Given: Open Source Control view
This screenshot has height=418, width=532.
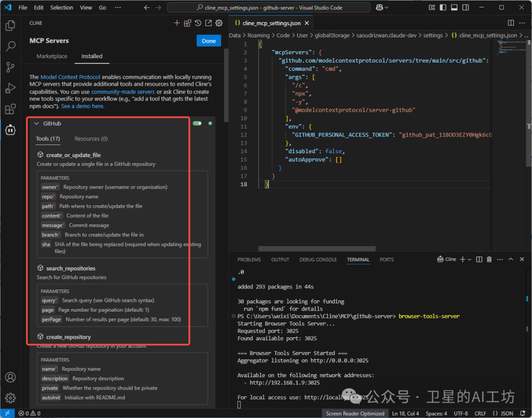Looking at the screenshot, I should click(10, 67).
